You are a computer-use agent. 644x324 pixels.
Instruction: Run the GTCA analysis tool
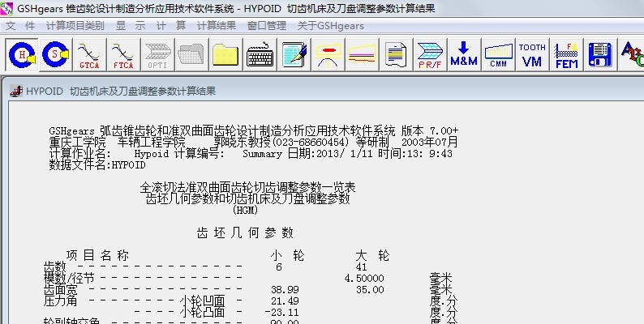tap(89, 54)
